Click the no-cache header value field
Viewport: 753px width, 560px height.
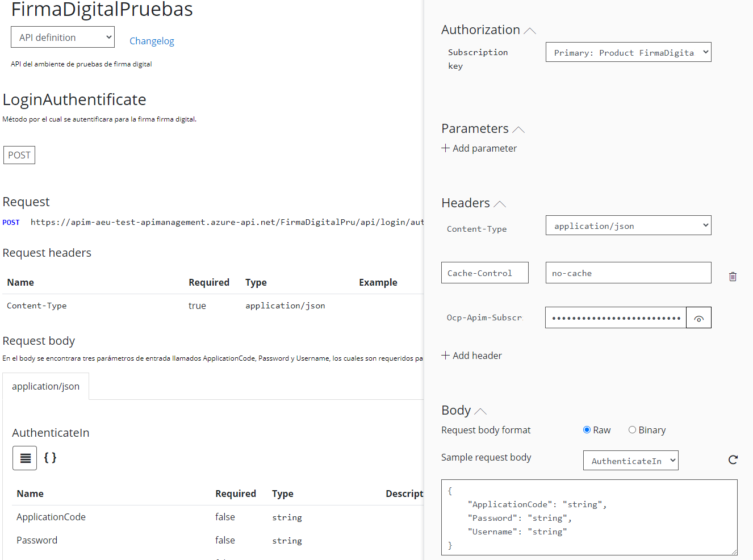[x=628, y=273]
